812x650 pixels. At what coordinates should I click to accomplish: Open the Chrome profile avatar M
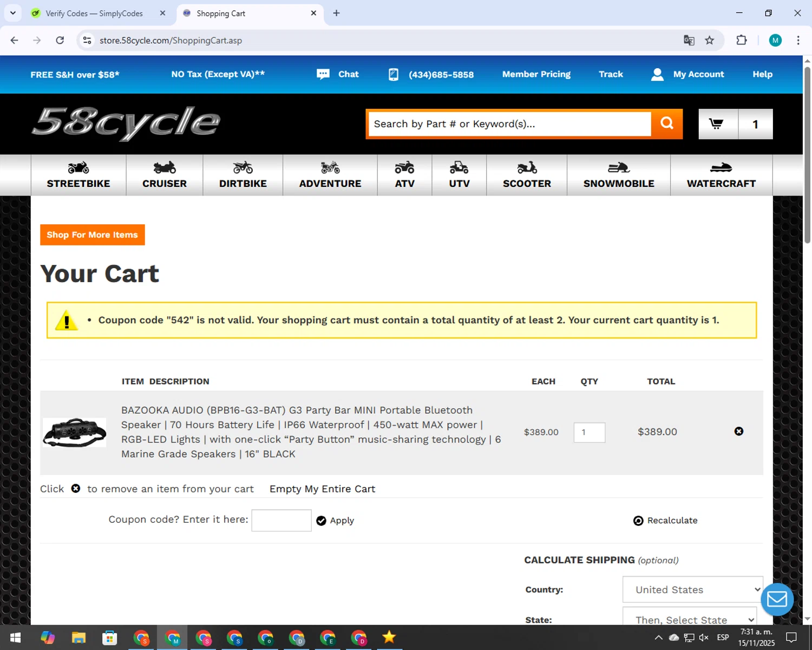click(x=775, y=40)
